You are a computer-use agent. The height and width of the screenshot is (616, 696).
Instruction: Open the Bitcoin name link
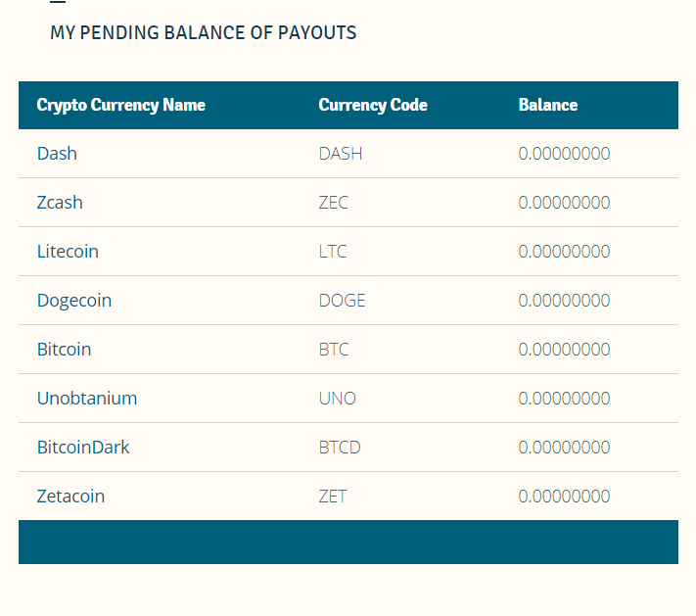pyautogui.click(x=64, y=350)
